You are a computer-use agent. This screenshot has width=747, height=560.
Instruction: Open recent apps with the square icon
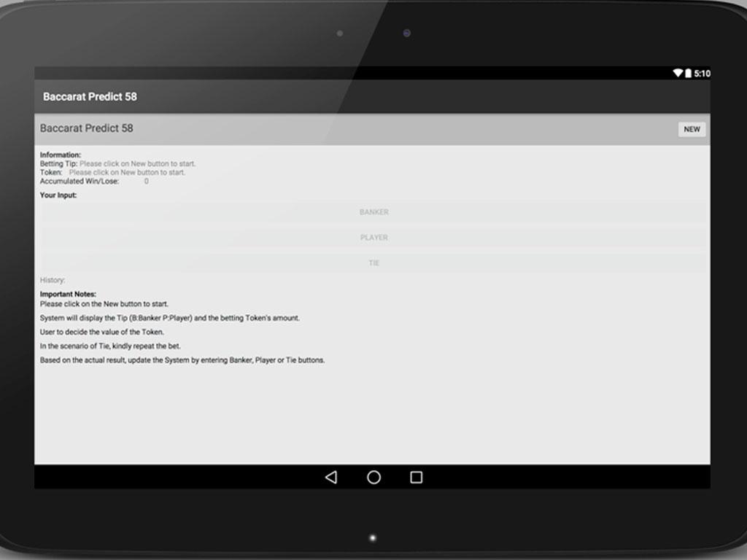click(417, 478)
